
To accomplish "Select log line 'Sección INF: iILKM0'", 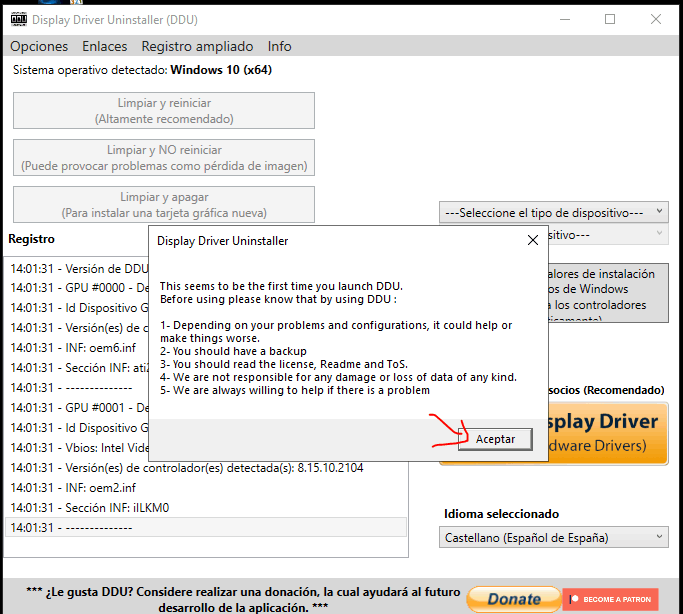I will 206,508.
